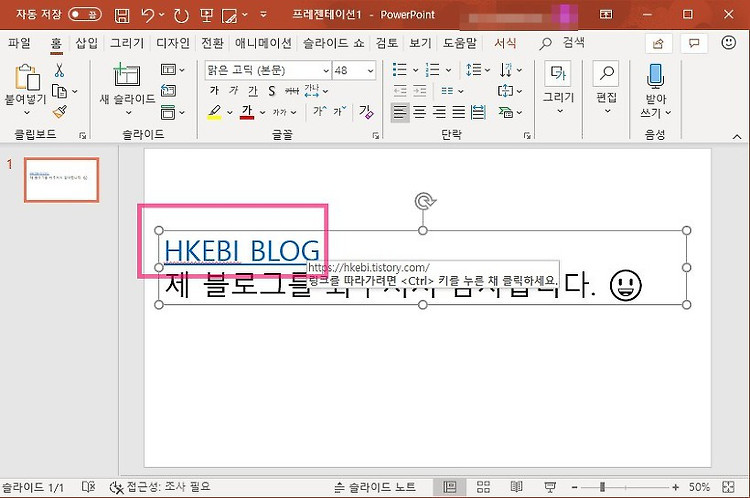Click the HKEBI BLOG hyperlink
750x498 pixels.
[242, 251]
